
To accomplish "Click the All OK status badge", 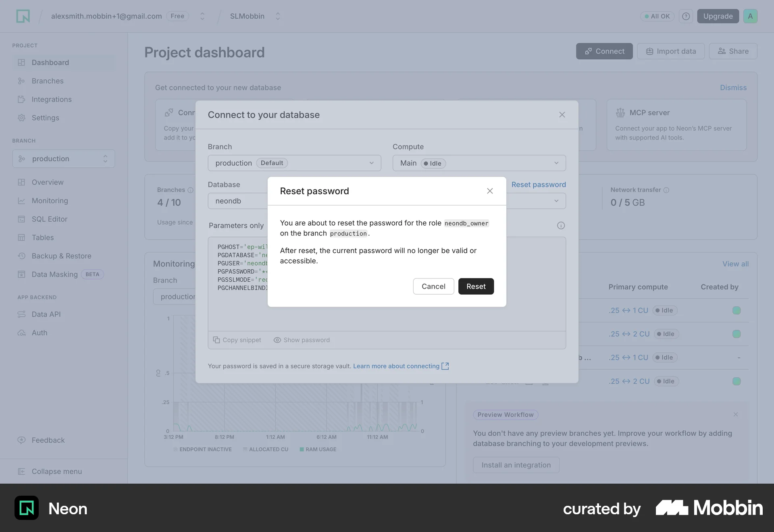I will point(657,16).
